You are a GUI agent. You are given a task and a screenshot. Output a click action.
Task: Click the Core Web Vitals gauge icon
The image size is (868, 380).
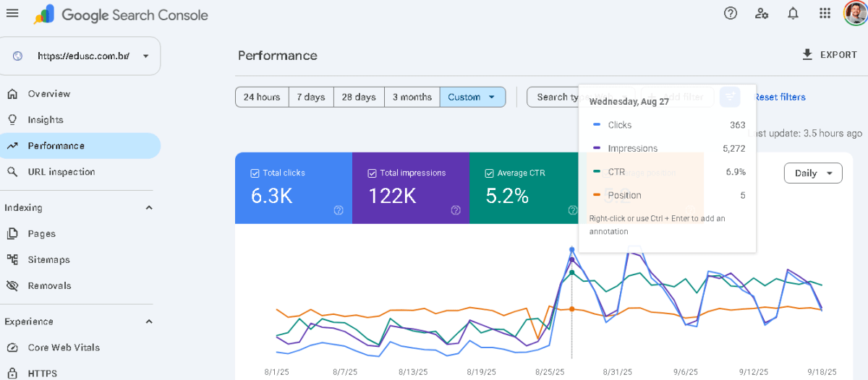coord(12,347)
